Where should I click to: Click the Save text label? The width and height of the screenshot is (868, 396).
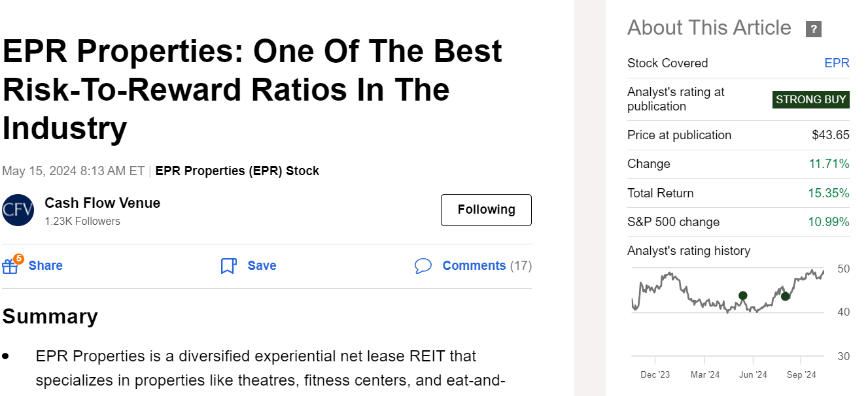[262, 265]
